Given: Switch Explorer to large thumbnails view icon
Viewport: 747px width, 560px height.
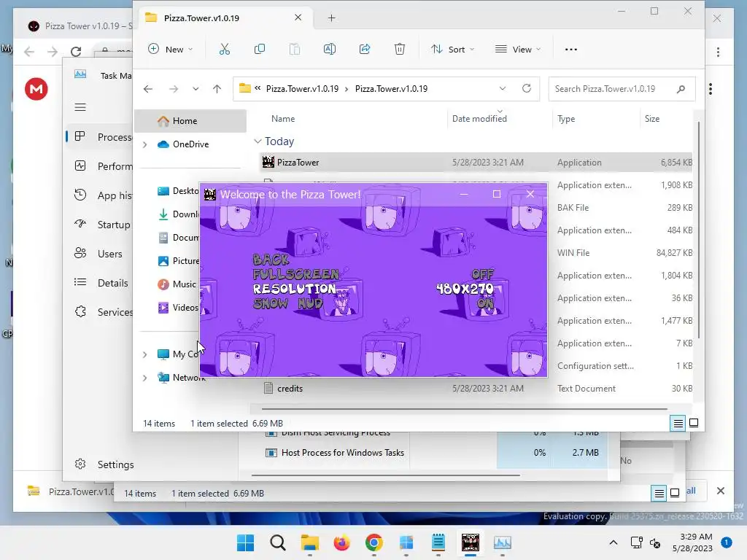Looking at the screenshot, I should [694, 423].
